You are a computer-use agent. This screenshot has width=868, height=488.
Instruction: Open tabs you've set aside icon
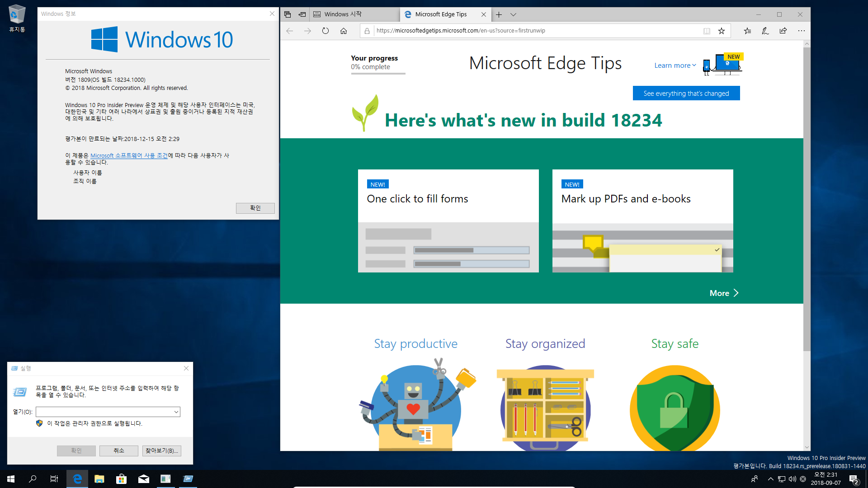pyautogui.click(x=288, y=14)
